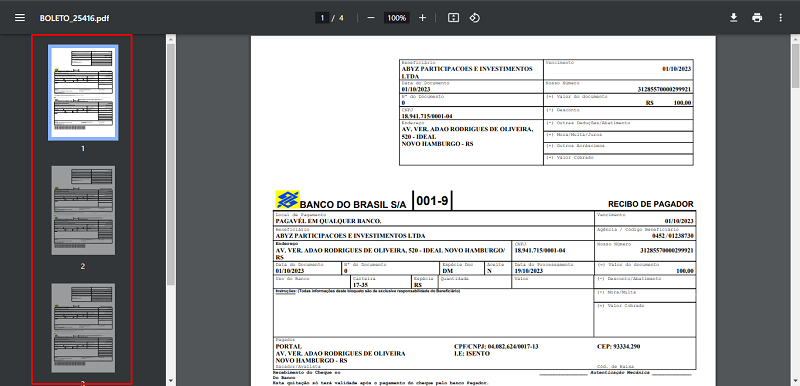Click the 100% zoom level field
Screen dimensions: 800x386
point(396,18)
